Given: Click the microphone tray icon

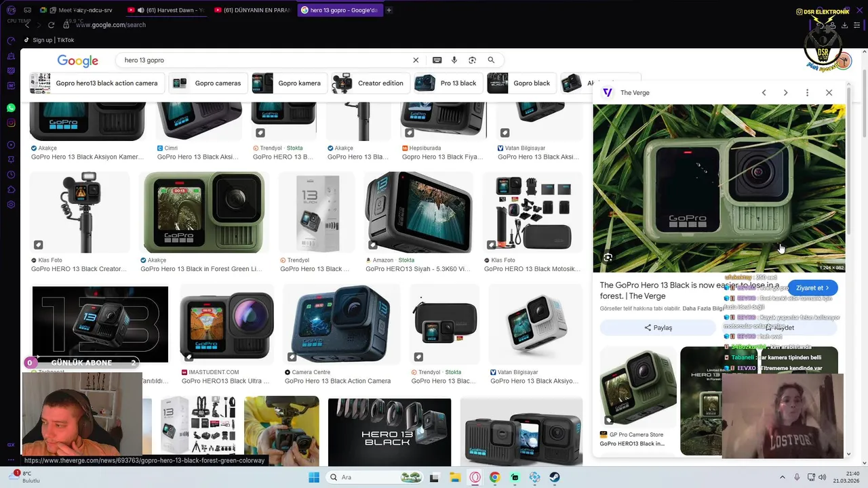Looking at the screenshot, I should [x=797, y=477].
